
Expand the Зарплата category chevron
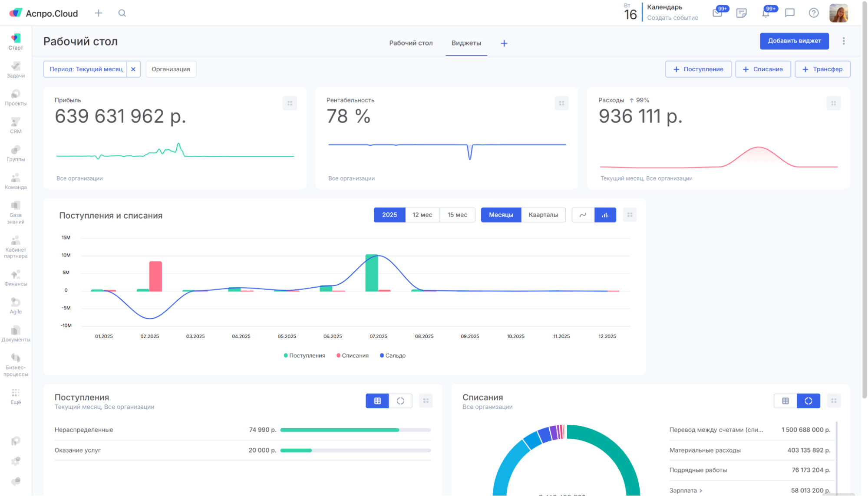click(x=701, y=490)
